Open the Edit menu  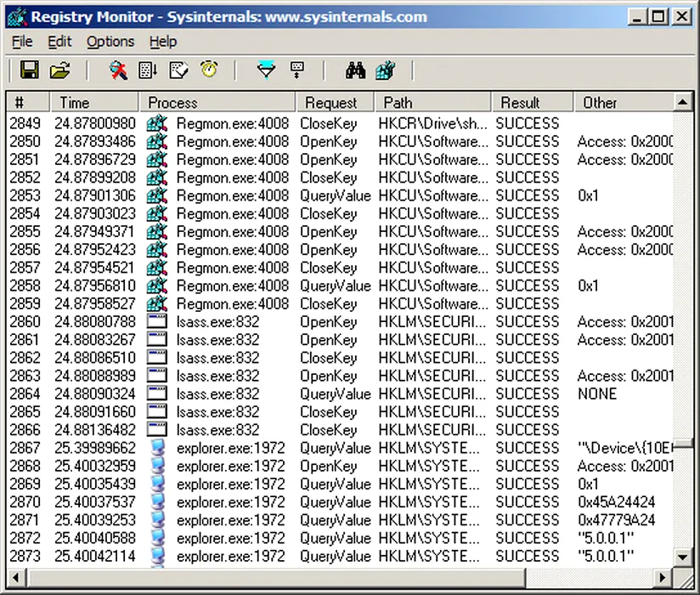59,42
